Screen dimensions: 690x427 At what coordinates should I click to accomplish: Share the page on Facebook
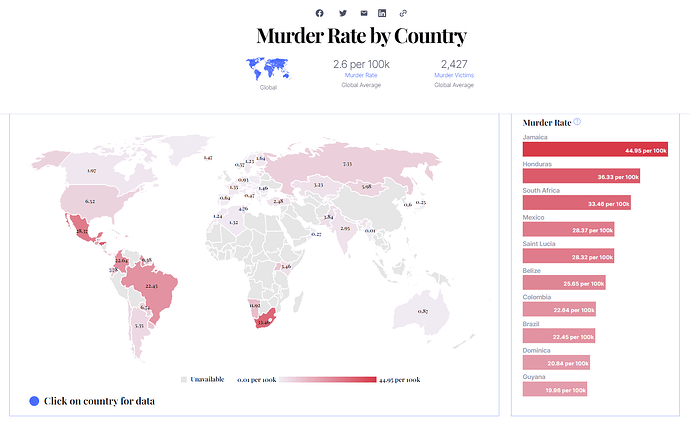point(320,13)
